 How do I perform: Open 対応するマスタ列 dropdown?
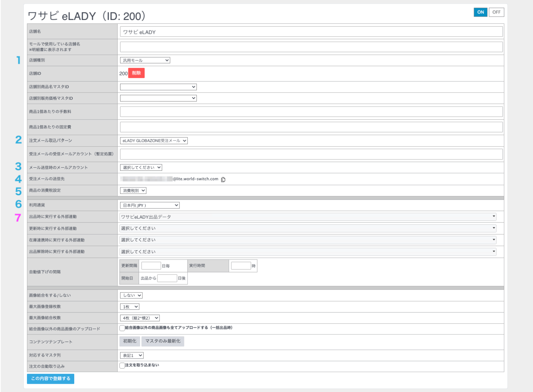tap(132, 355)
